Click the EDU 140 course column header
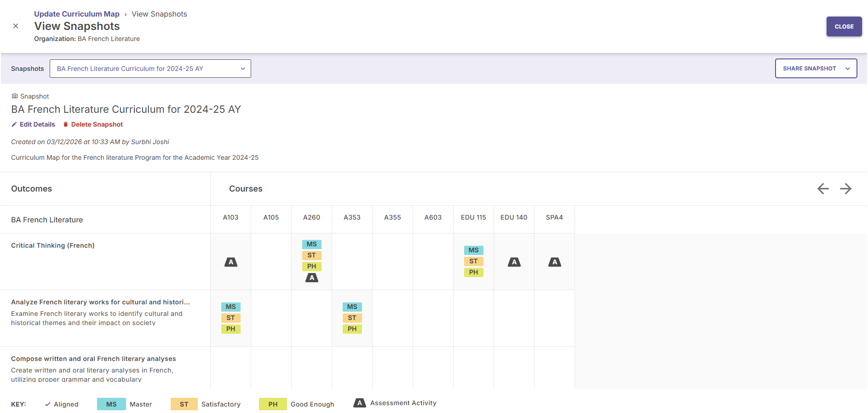This screenshot has width=868, height=413. [514, 217]
